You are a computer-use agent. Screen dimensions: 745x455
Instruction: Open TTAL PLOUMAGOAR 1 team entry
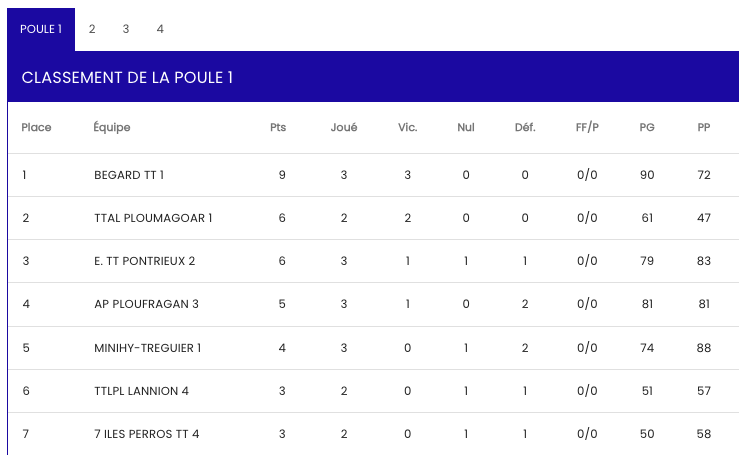153,218
